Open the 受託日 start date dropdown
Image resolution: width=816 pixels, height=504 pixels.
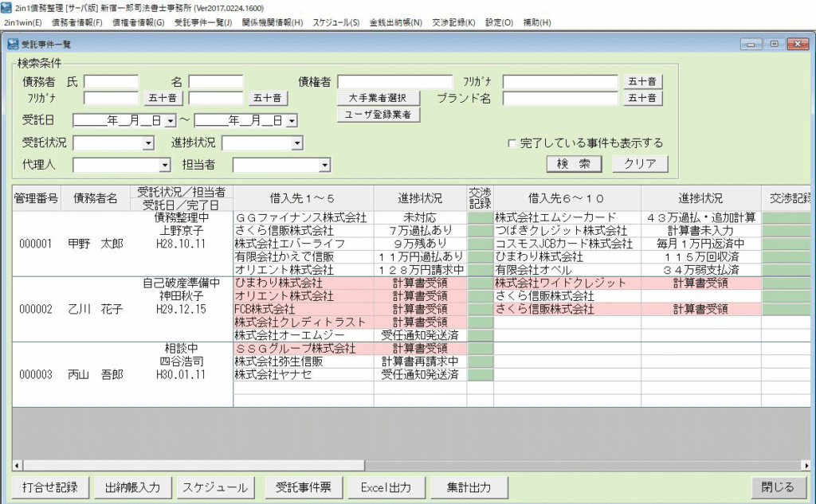pos(169,121)
